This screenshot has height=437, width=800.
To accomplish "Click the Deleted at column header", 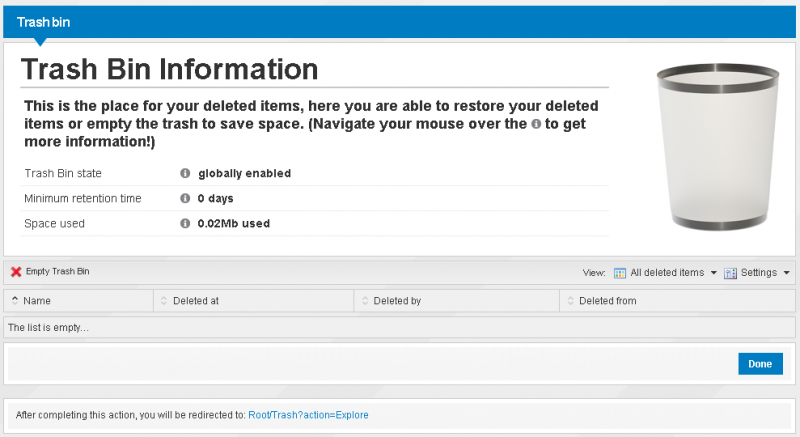I will coord(254,301).
